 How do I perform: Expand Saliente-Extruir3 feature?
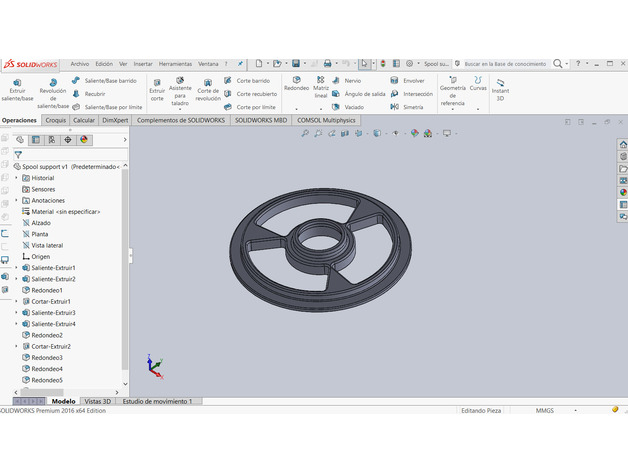tap(16, 312)
